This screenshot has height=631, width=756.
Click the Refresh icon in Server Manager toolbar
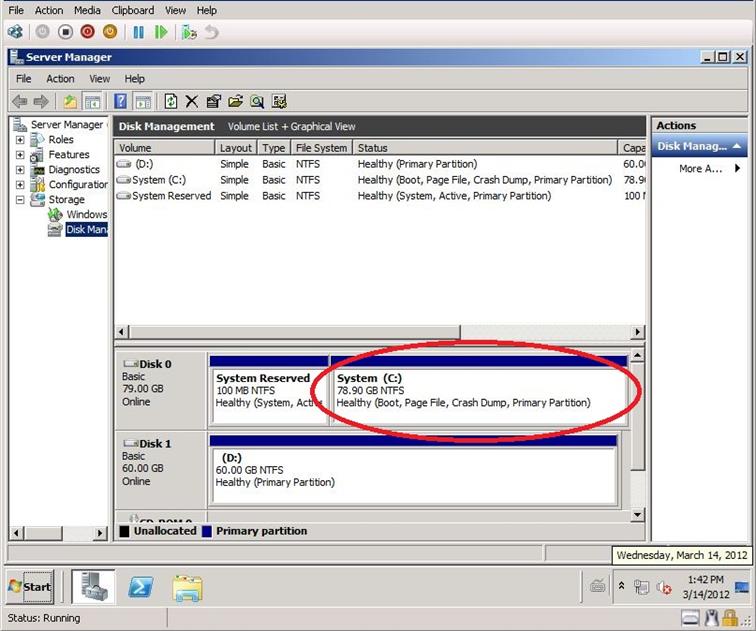coord(171,101)
